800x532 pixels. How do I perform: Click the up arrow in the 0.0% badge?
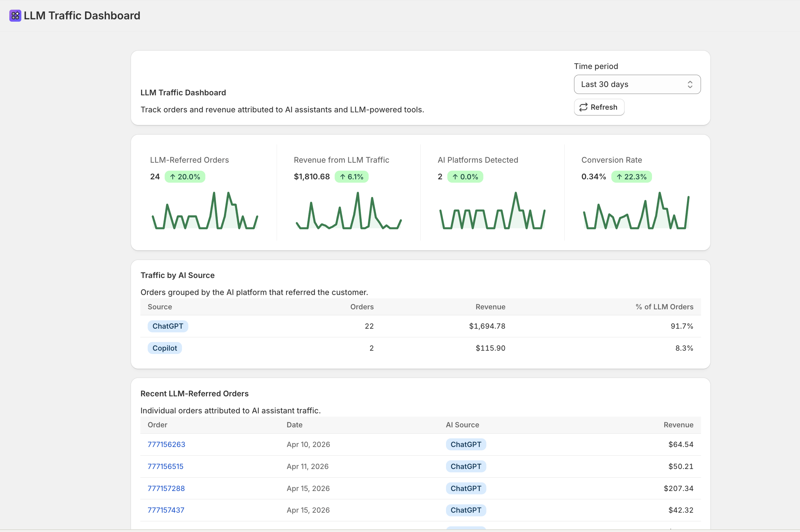(455, 177)
